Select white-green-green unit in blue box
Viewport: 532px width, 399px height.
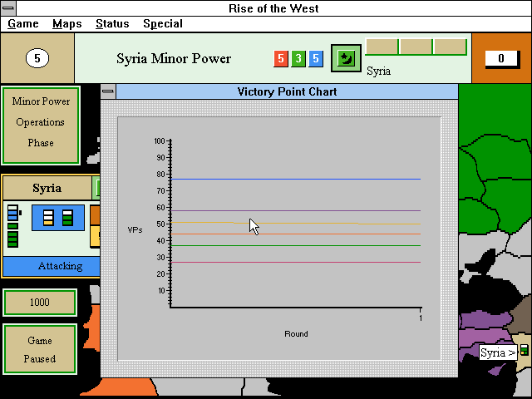click(68, 218)
